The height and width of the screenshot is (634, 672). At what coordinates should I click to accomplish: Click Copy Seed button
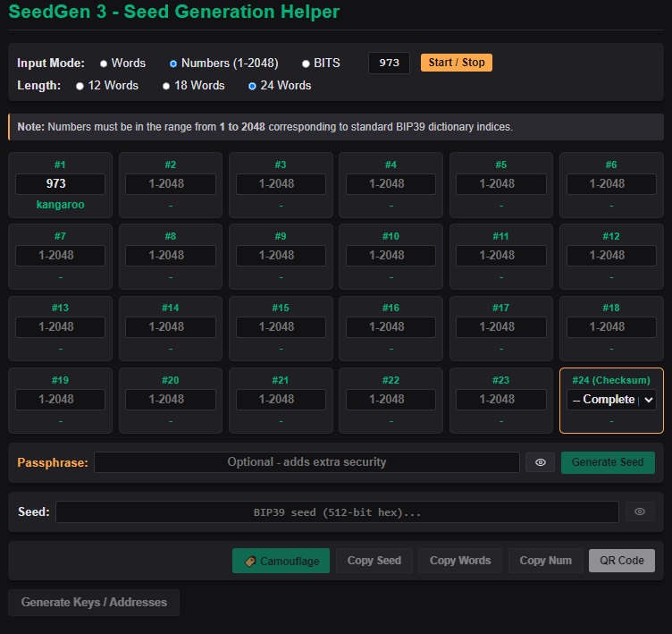pos(374,561)
